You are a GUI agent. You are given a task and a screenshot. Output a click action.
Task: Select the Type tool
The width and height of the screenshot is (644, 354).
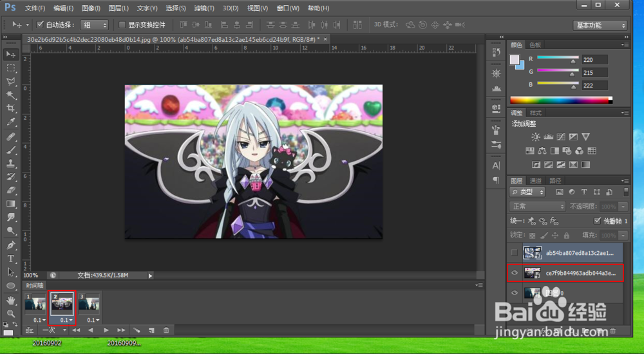(x=11, y=259)
